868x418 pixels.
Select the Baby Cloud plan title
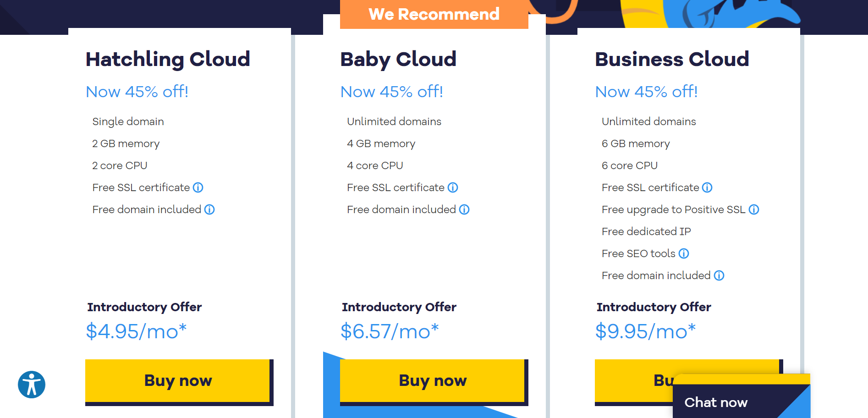(398, 59)
